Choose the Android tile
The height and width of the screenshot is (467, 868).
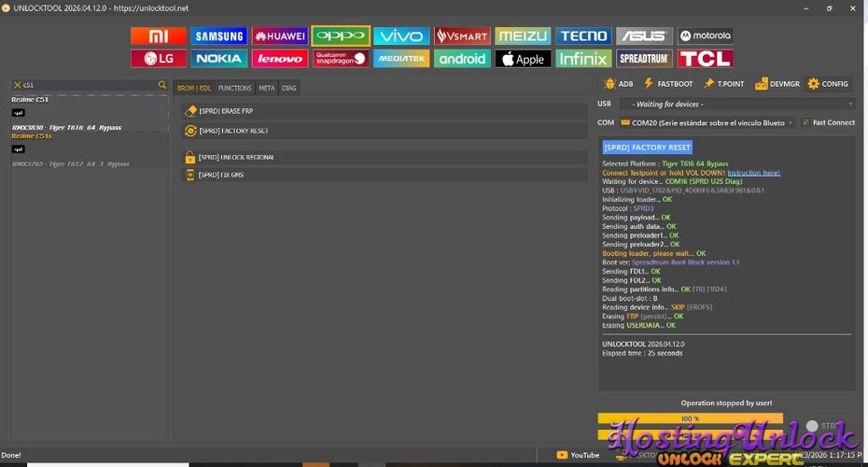tap(462, 59)
